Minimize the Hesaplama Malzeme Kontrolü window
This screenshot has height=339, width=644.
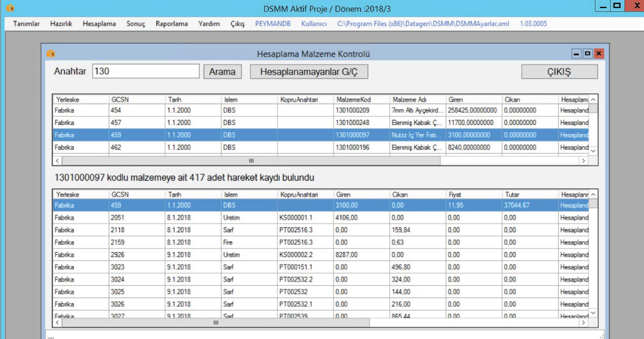[x=576, y=54]
